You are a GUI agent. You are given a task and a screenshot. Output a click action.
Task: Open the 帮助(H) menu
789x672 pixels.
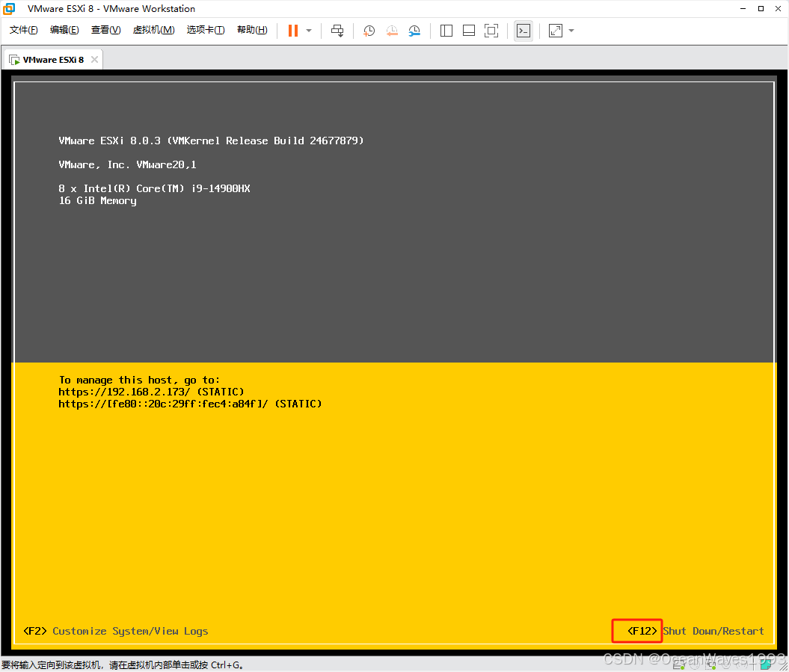(x=252, y=30)
